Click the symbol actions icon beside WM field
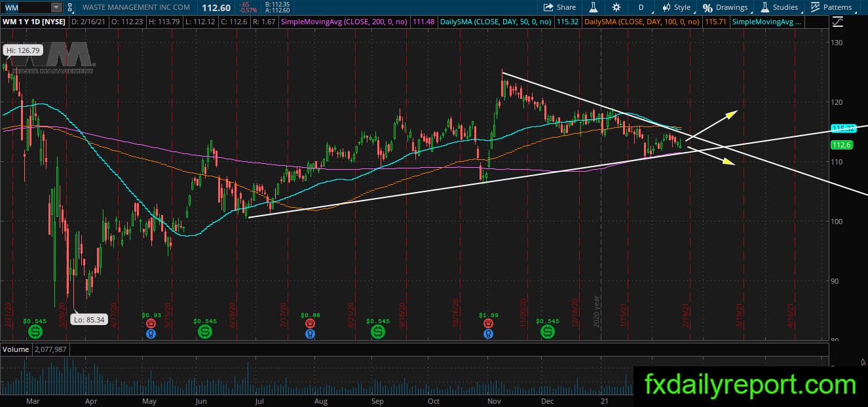Viewport: 868px width, 407px height. (71, 7)
